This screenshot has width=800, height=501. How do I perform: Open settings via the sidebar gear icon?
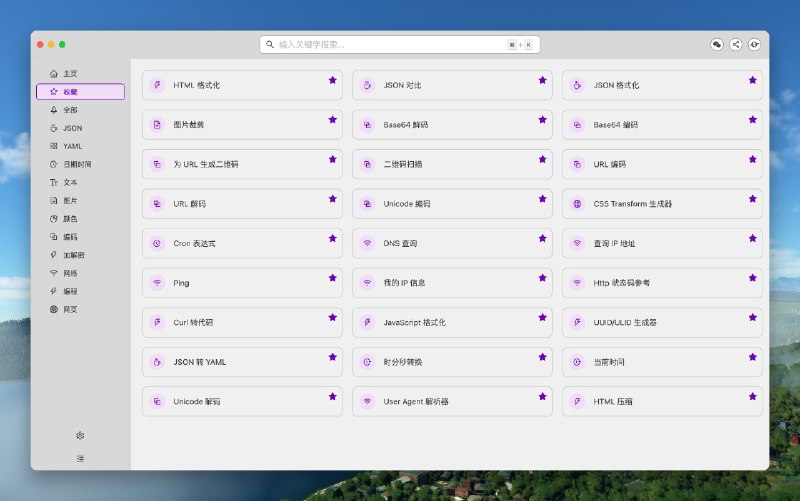pyautogui.click(x=80, y=435)
